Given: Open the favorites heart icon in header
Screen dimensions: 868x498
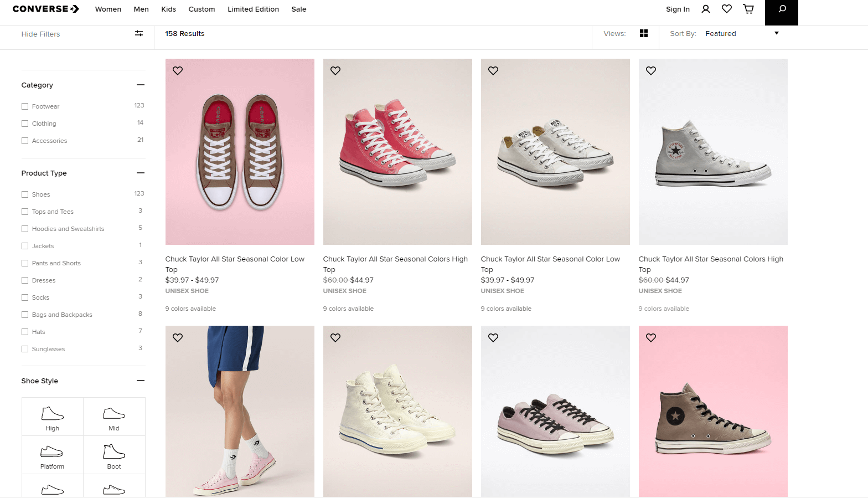Looking at the screenshot, I should tap(727, 9).
